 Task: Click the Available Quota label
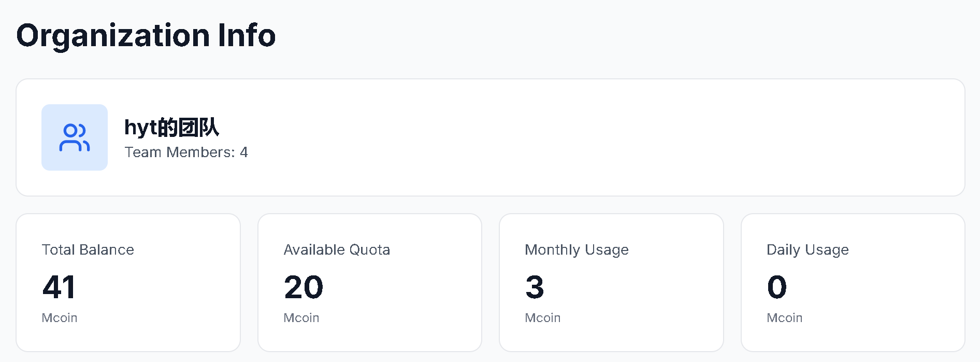pyautogui.click(x=337, y=250)
